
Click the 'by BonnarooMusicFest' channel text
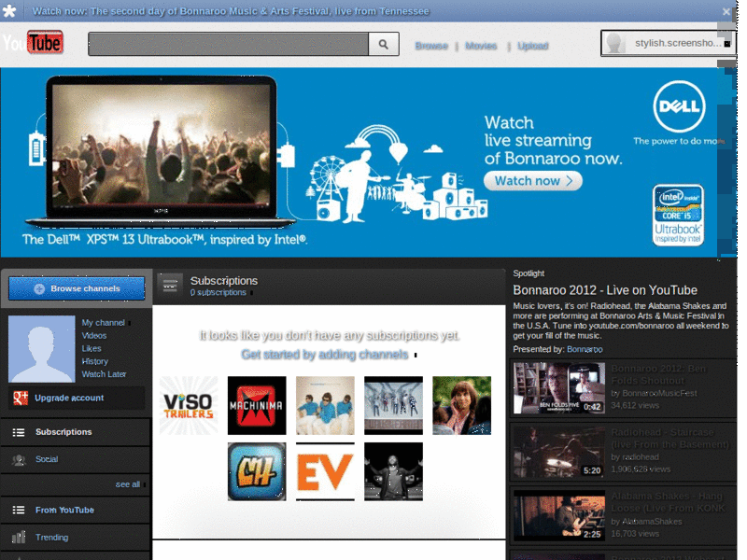tap(654, 393)
